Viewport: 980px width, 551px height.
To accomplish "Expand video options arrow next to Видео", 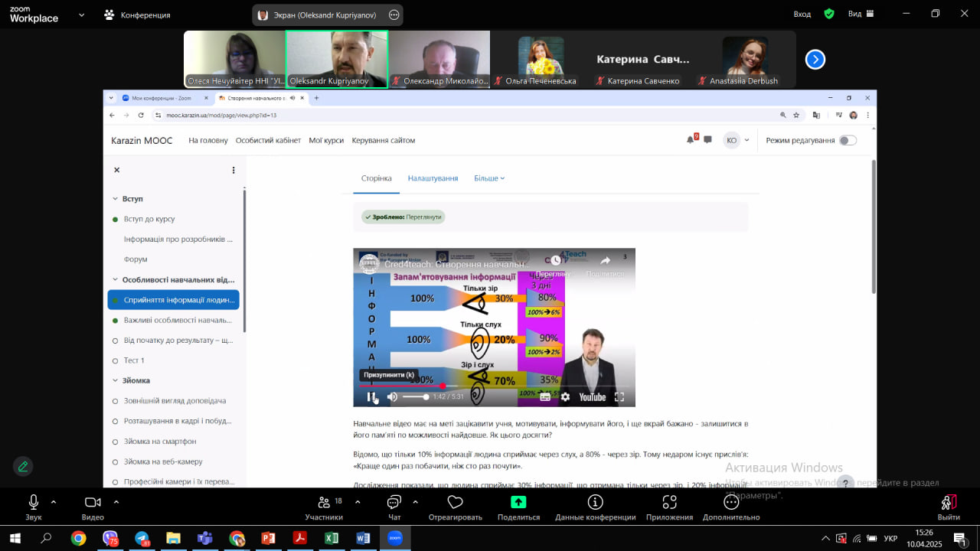I will (x=116, y=502).
